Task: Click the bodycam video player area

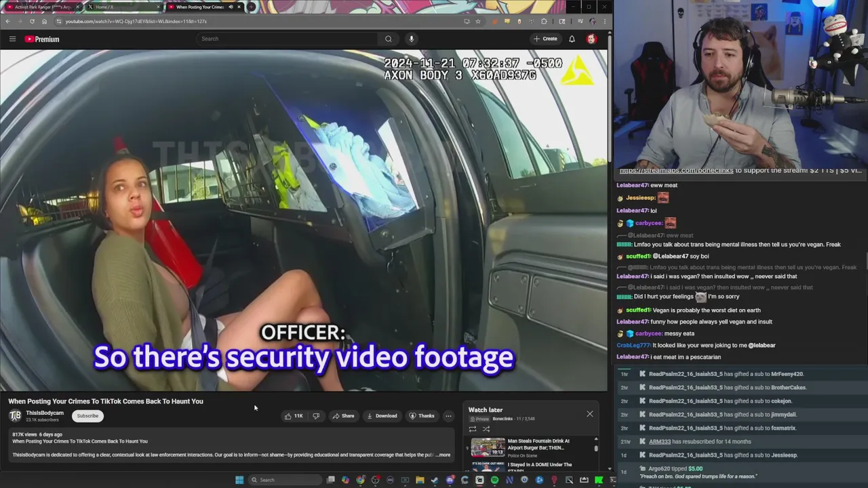Action: tap(304, 220)
